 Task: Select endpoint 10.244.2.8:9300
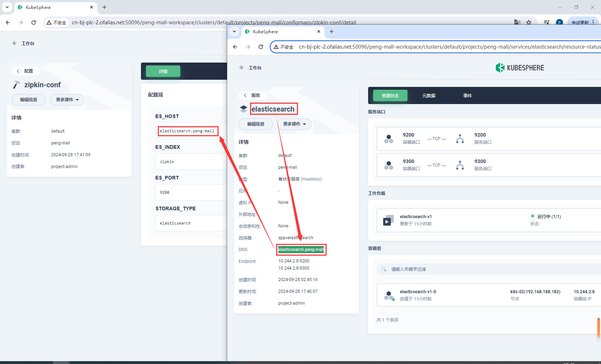(x=294, y=268)
